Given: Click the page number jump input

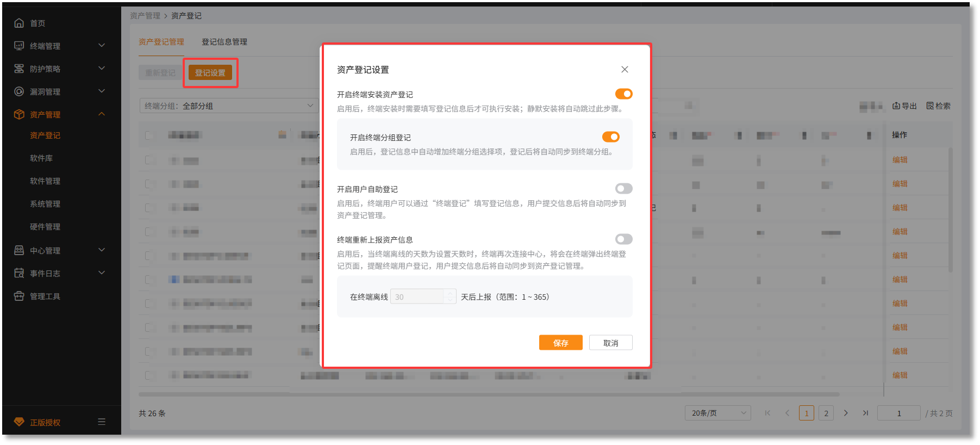Looking at the screenshot, I should pos(899,413).
